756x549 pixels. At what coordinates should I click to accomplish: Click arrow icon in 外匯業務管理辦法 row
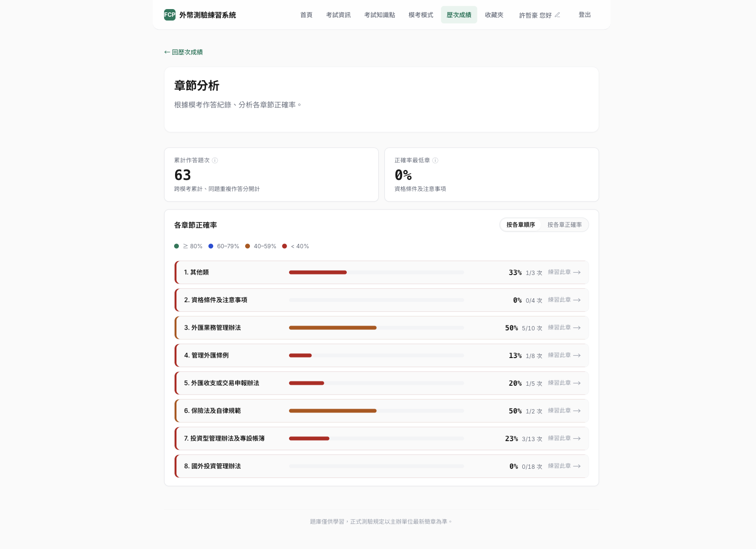point(577,328)
